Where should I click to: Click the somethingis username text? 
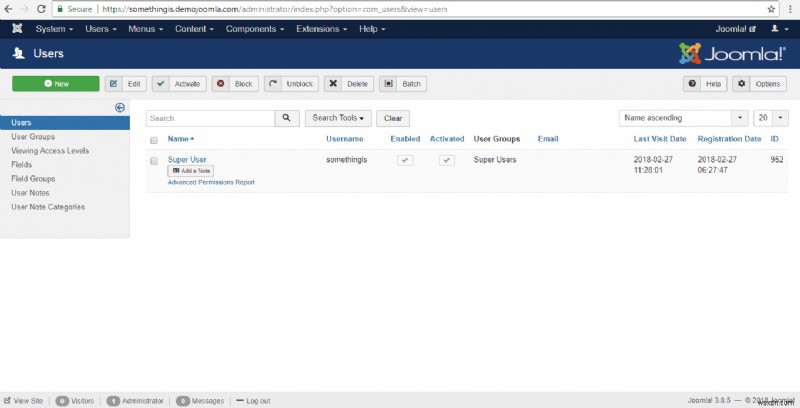coord(347,160)
